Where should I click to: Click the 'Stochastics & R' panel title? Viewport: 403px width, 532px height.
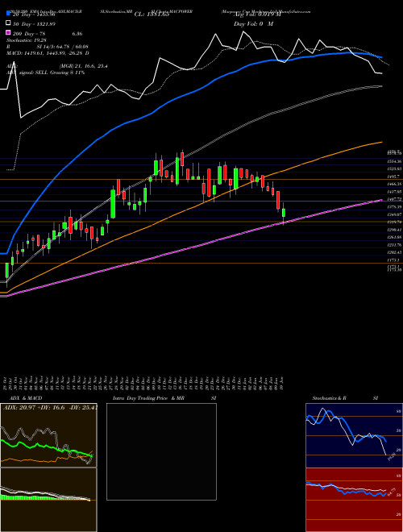tap(329, 398)
